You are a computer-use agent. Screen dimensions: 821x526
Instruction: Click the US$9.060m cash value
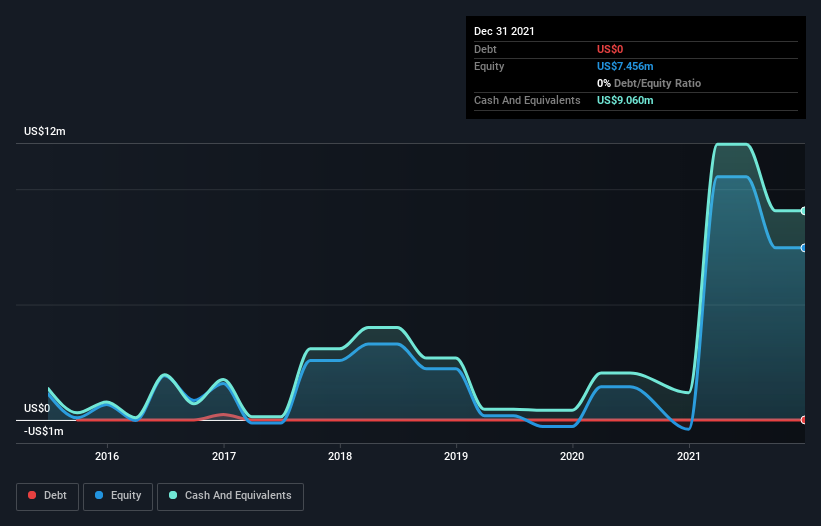[625, 100]
